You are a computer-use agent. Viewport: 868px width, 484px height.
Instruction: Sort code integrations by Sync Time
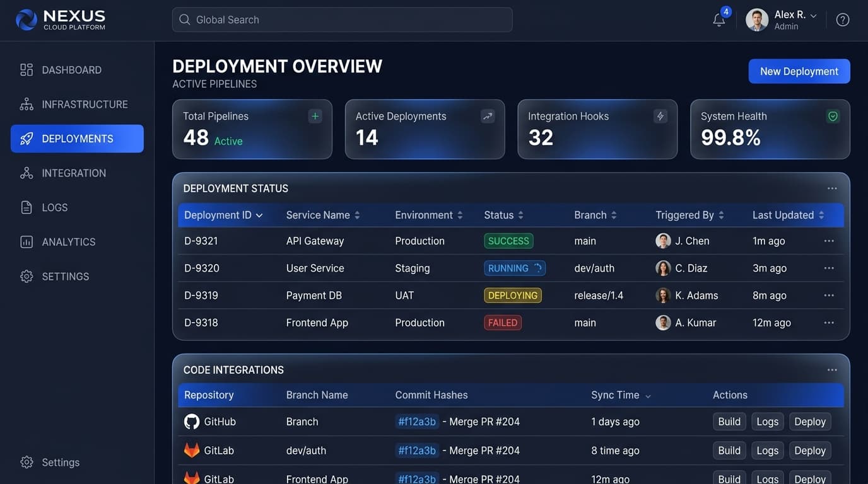click(621, 395)
